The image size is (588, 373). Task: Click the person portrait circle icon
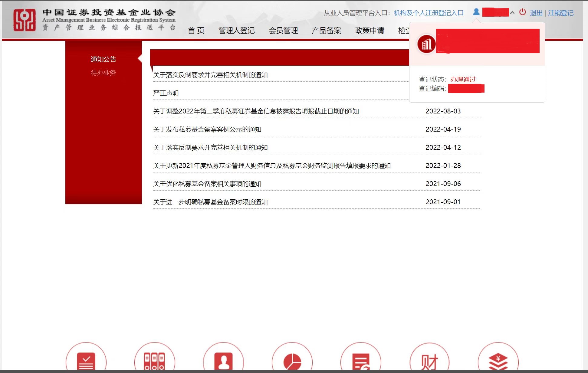(223, 360)
